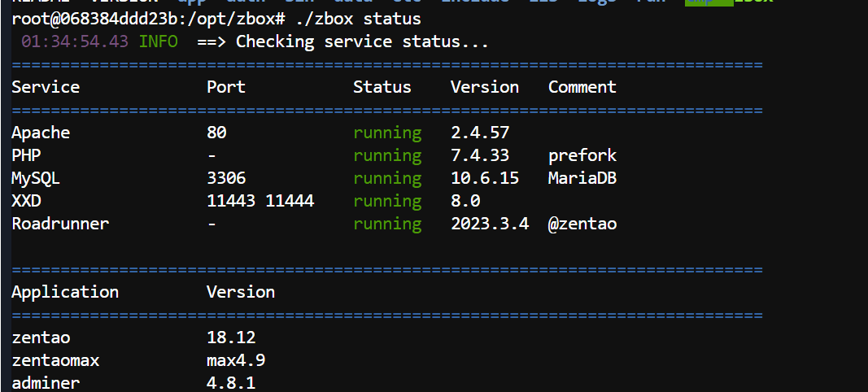Screen dimensions: 868x392
Task: Click the Apache service name
Action: [x=41, y=133]
